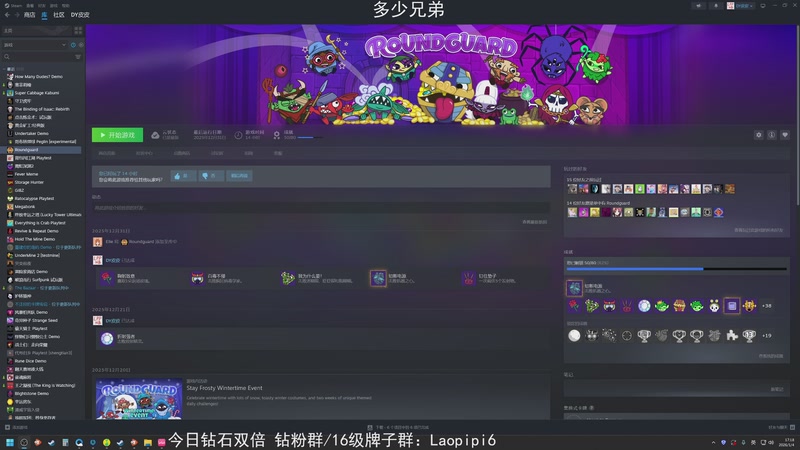Open Stay Frosty Wintertime Event news thumbnail

click(139, 398)
